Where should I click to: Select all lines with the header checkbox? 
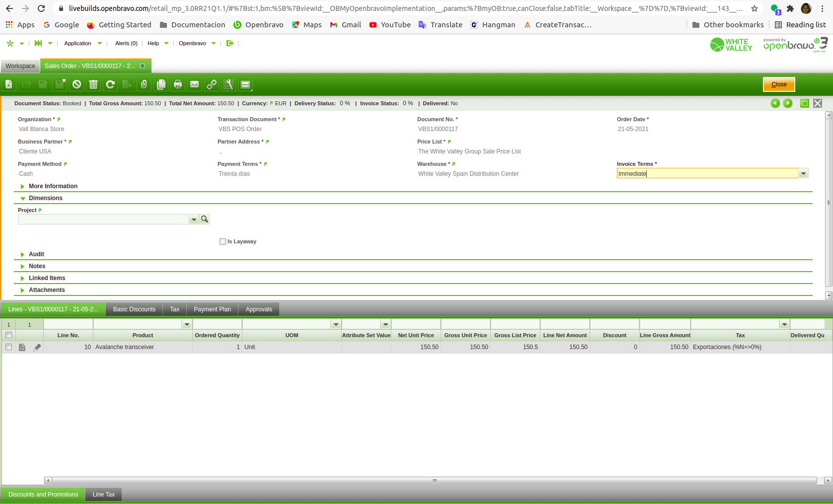[8, 335]
